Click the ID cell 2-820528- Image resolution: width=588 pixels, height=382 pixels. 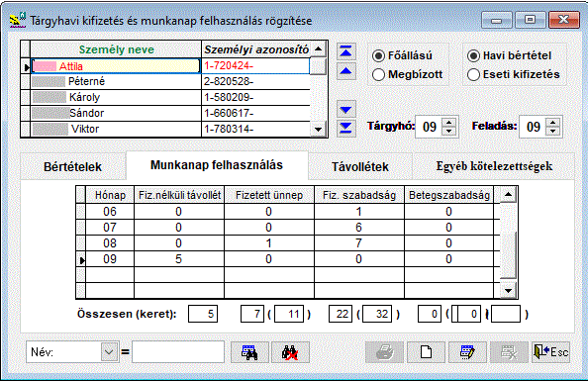tap(255, 82)
